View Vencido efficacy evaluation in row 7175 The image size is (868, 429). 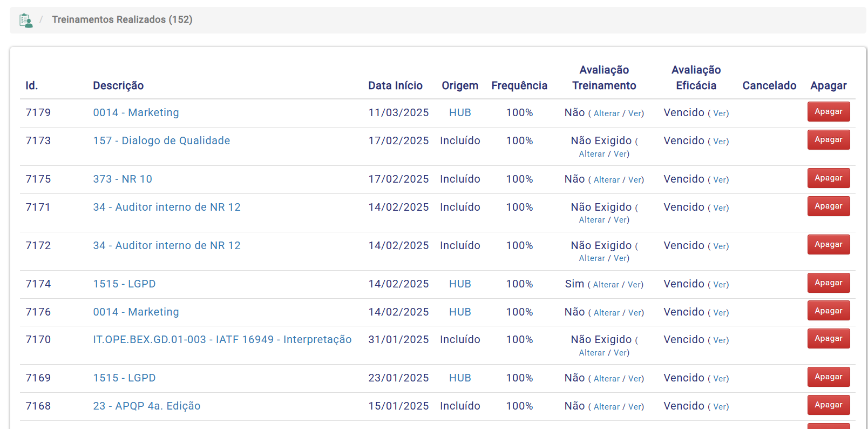tap(720, 180)
